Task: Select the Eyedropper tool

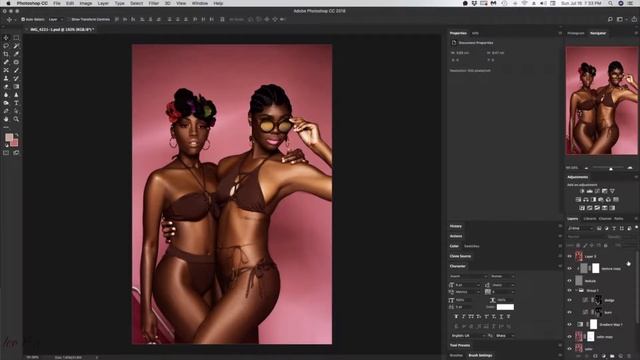Action: point(16,54)
